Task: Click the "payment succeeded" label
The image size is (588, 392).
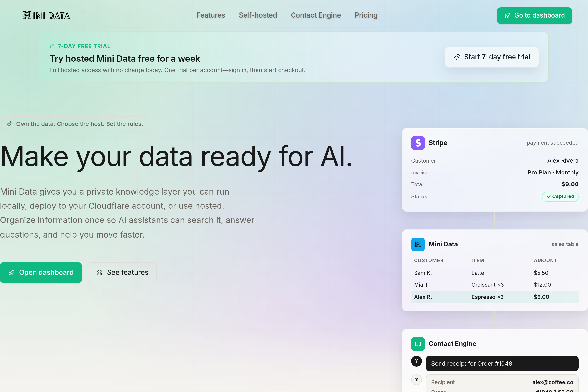Action: pyautogui.click(x=552, y=143)
